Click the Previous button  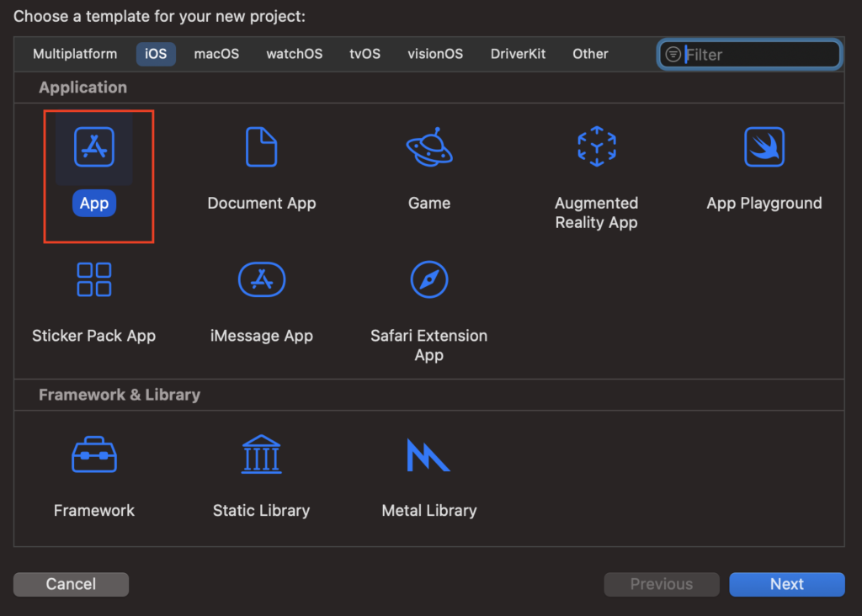(662, 584)
